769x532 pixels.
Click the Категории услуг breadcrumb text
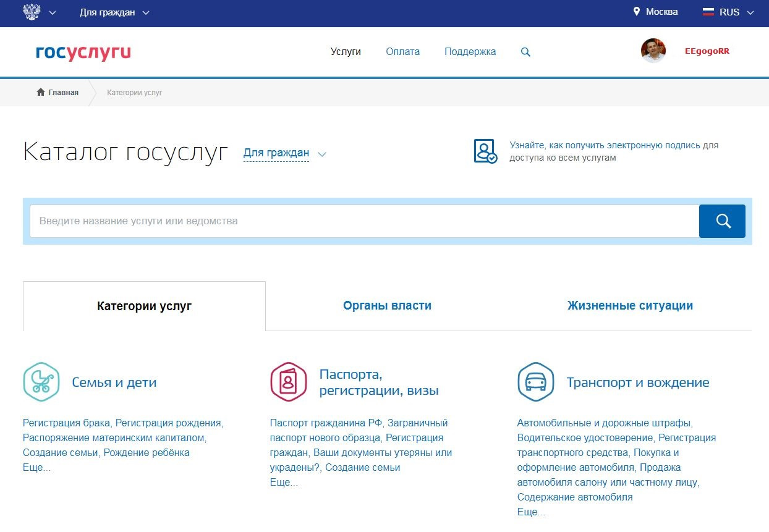pyautogui.click(x=135, y=93)
